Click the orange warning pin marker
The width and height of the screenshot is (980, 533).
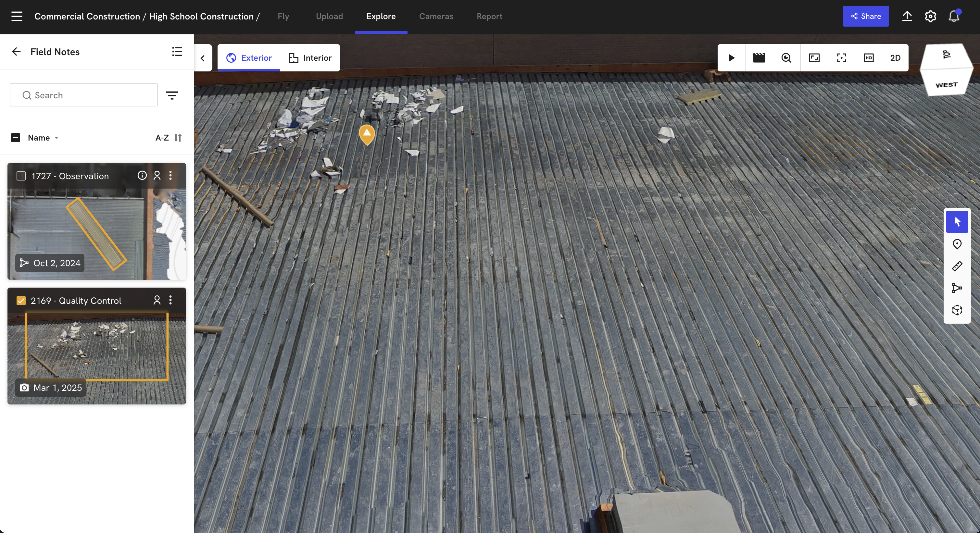pos(367,135)
